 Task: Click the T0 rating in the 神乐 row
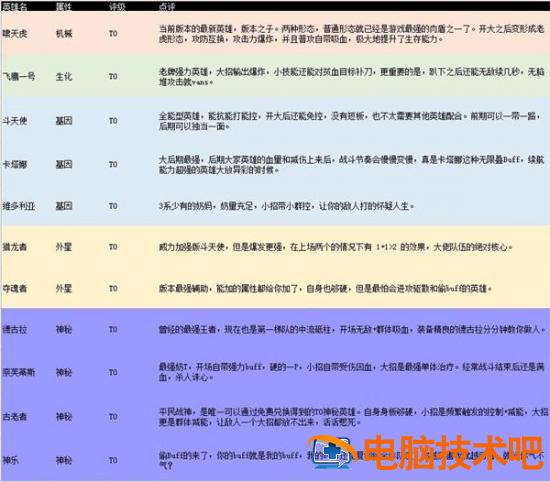(113, 460)
